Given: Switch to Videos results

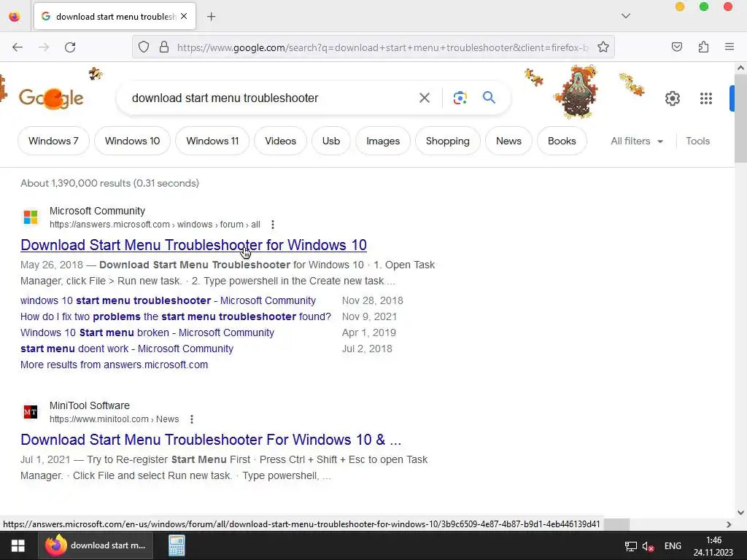Looking at the screenshot, I should (x=281, y=141).
